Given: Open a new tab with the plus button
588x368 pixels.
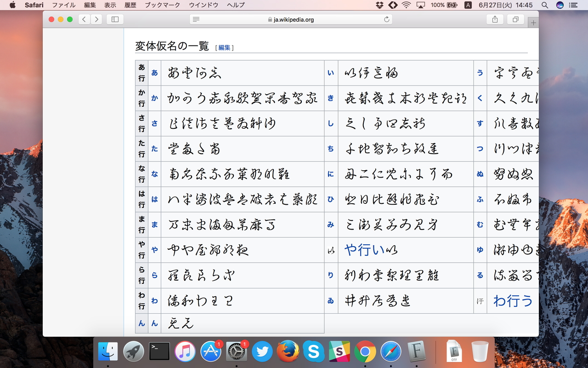Looking at the screenshot, I should pos(532,22).
